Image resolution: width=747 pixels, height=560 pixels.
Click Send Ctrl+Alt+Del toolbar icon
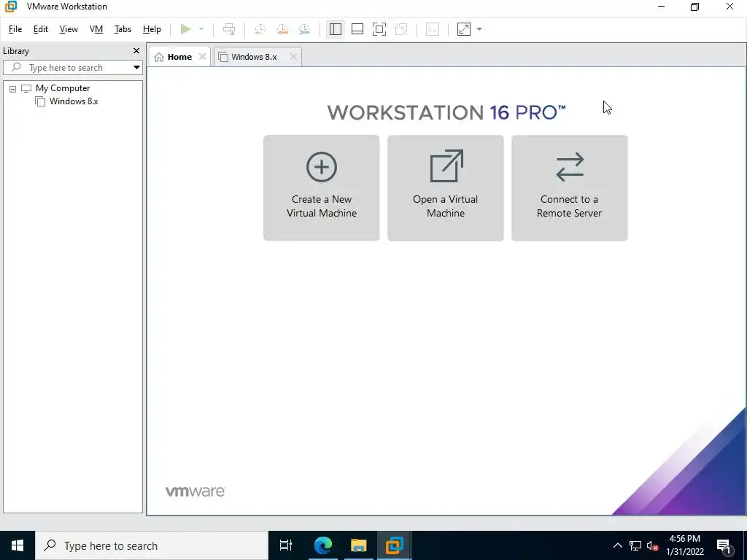click(229, 29)
